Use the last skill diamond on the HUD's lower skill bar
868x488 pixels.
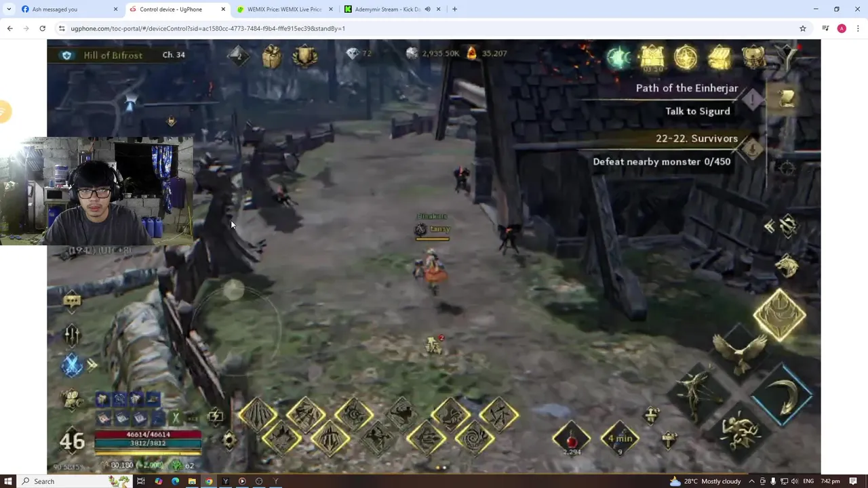click(498, 415)
